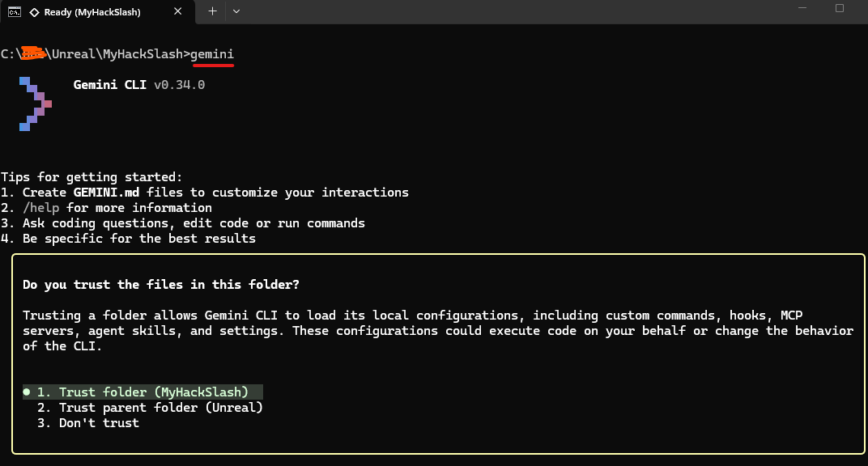Open a new terminal tab with plus
Screen dimensions: 868x466
[213, 11]
